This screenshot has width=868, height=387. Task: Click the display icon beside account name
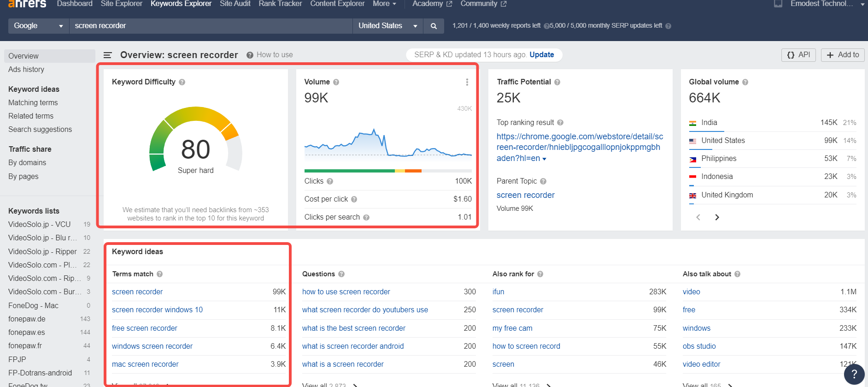pos(778,4)
